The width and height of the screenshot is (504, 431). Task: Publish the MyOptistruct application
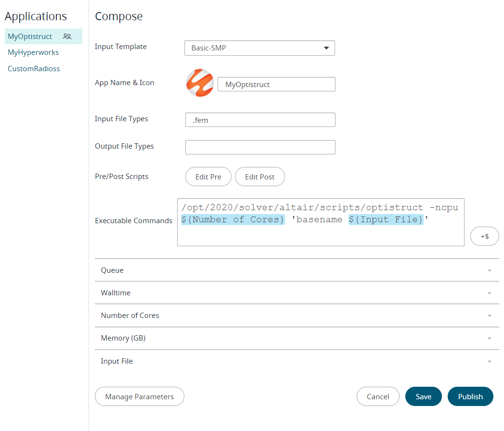(470, 396)
